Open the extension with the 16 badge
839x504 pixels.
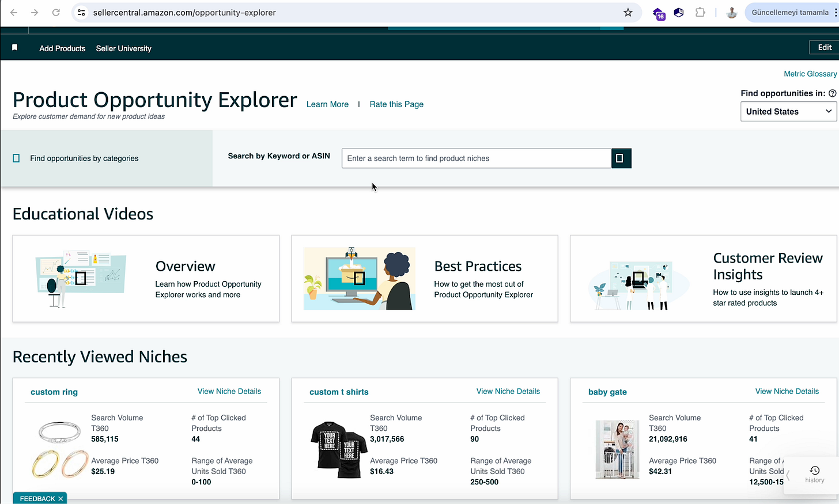coord(659,13)
